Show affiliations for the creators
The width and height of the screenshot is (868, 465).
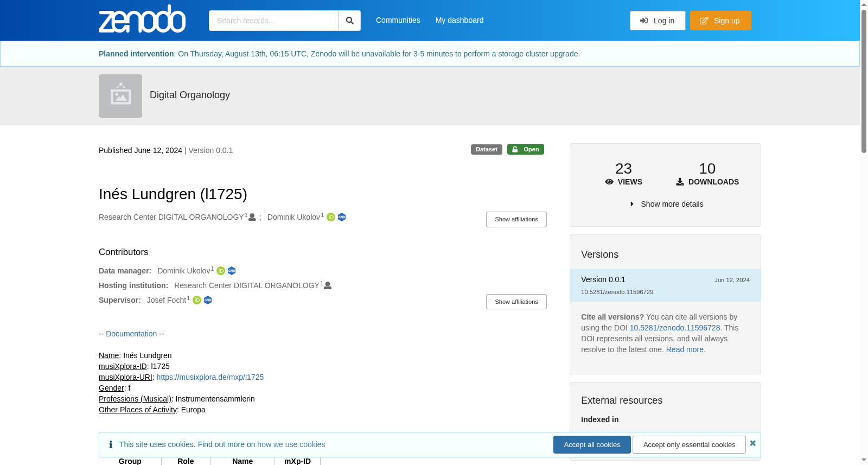(x=516, y=219)
